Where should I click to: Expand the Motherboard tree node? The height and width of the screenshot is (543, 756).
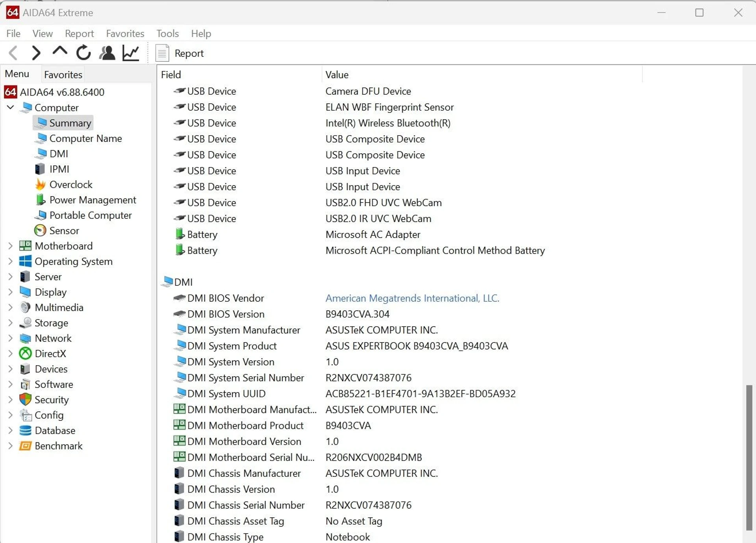pos(10,246)
